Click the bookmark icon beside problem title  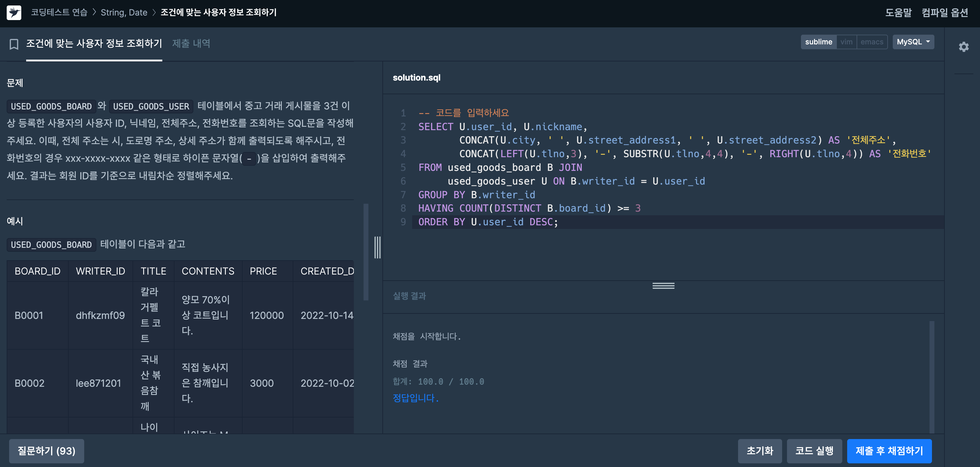tap(14, 44)
